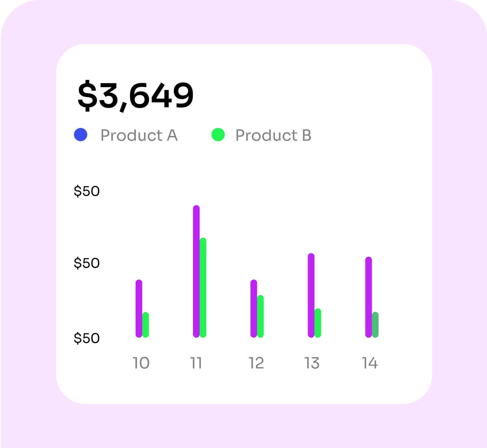Select the green bar for day 10
This screenshot has width=487, height=448.
146,325
